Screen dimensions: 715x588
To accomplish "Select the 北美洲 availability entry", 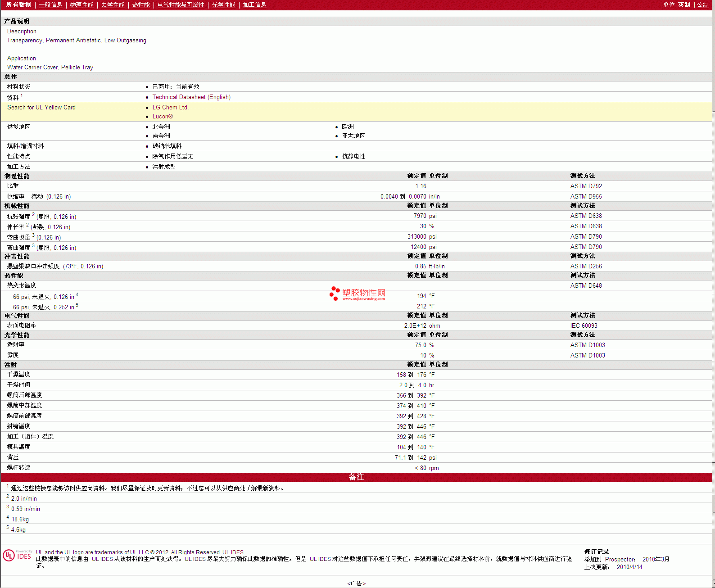I will point(161,127).
